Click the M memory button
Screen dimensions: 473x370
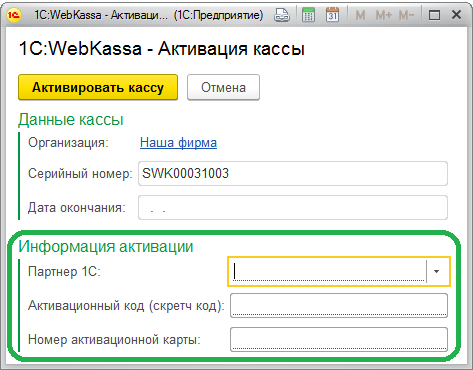pos(360,15)
